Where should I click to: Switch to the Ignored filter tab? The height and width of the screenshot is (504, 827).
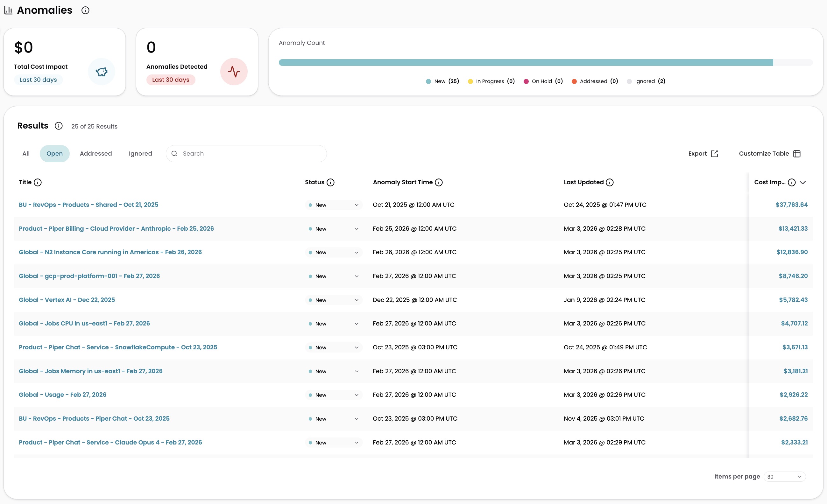tap(140, 154)
